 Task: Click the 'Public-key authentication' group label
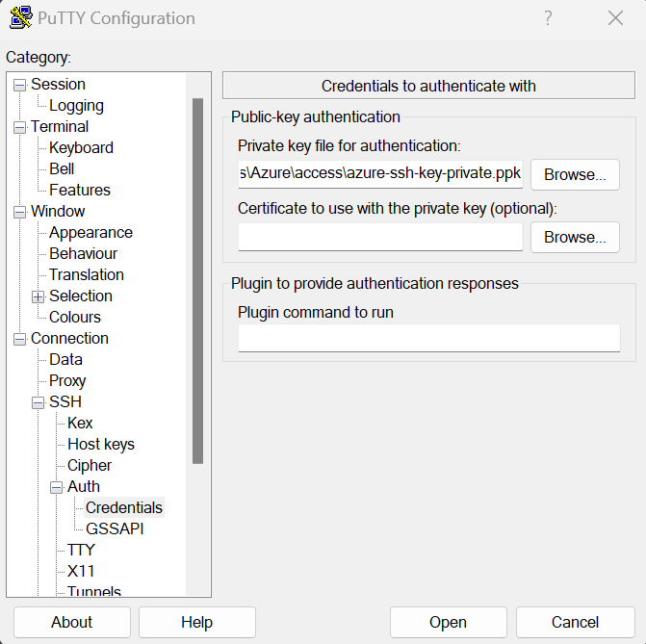(316, 117)
